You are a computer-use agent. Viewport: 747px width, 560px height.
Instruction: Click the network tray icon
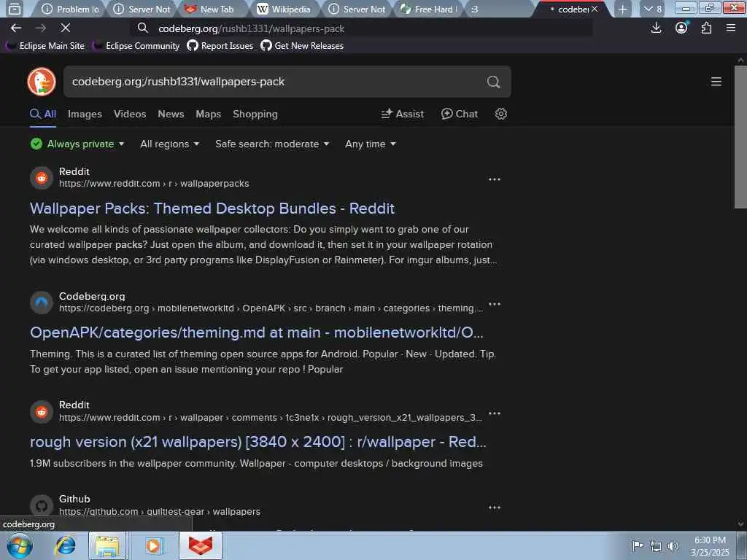(656, 546)
